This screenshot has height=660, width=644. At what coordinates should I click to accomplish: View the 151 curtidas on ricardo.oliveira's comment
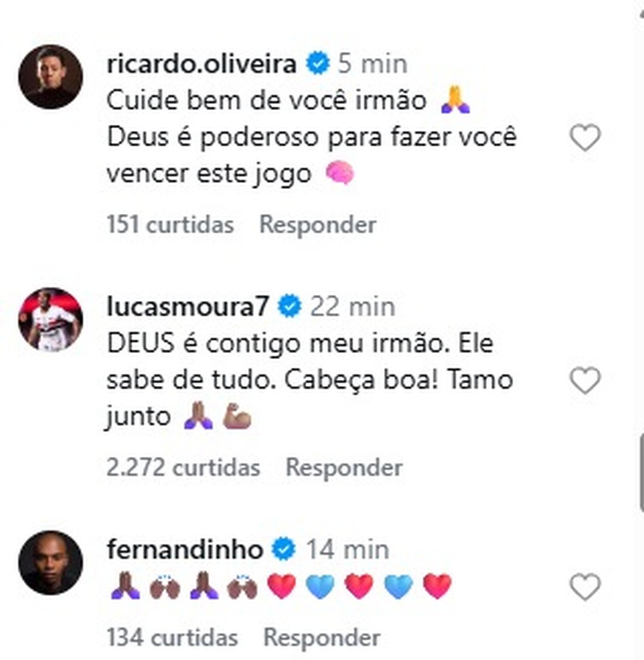point(170,225)
